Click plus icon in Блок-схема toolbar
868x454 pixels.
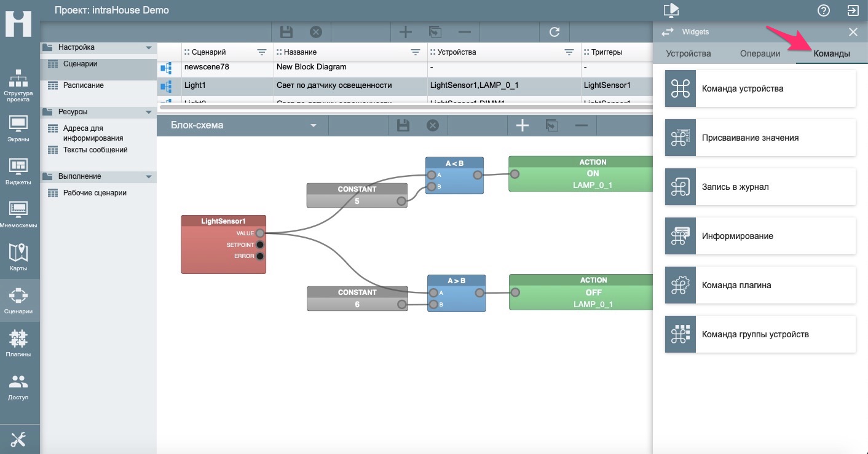[522, 125]
